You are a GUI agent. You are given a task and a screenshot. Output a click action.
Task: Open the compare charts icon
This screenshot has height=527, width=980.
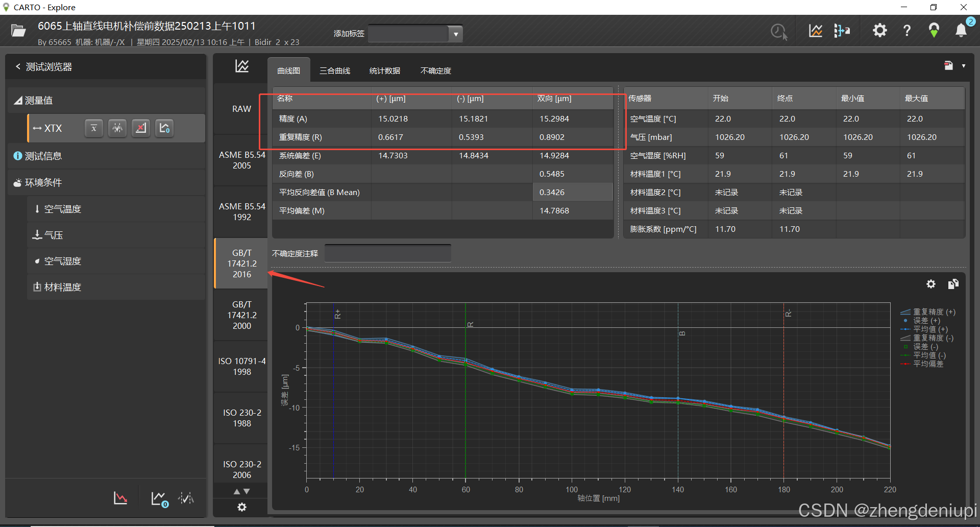pos(816,31)
